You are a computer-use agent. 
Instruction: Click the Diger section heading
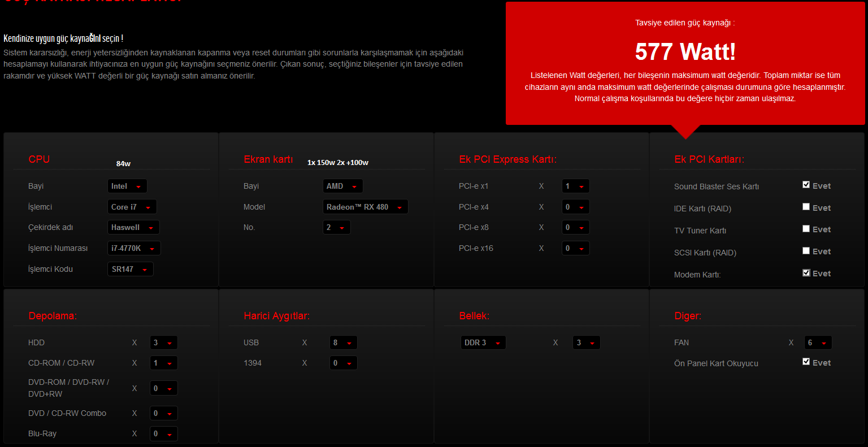coord(688,316)
